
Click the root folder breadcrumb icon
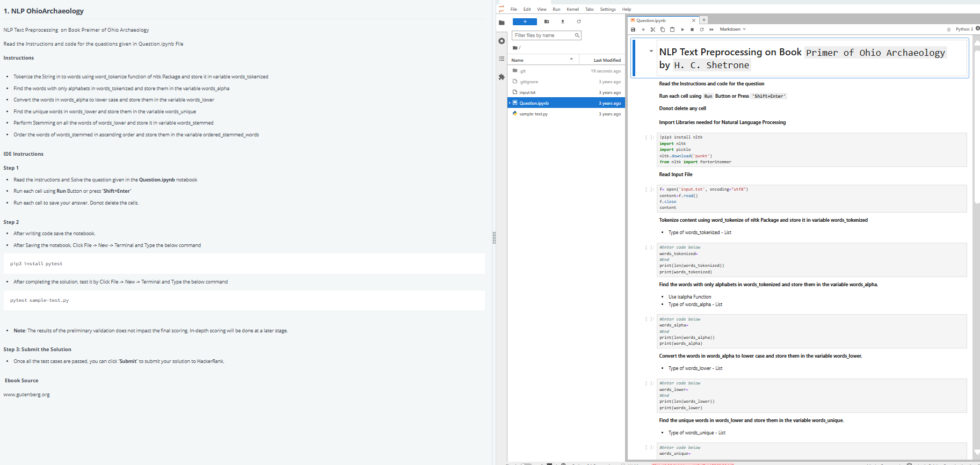(x=516, y=48)
